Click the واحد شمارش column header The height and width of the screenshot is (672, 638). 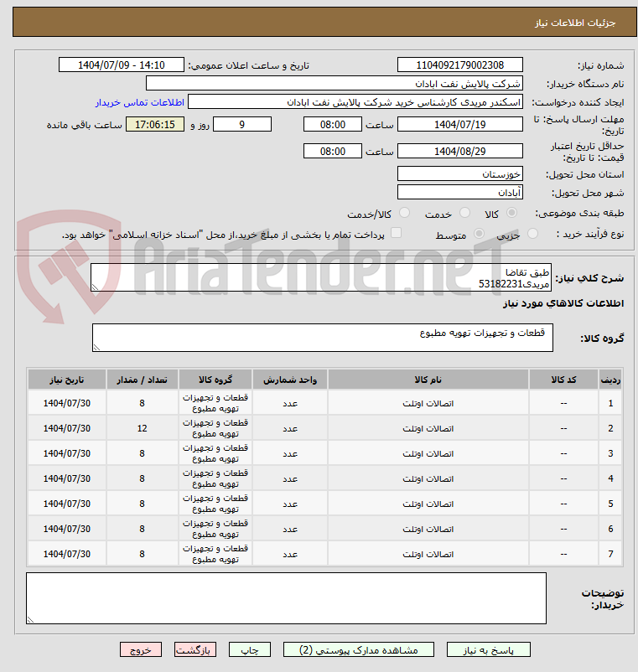coord(290,380)
